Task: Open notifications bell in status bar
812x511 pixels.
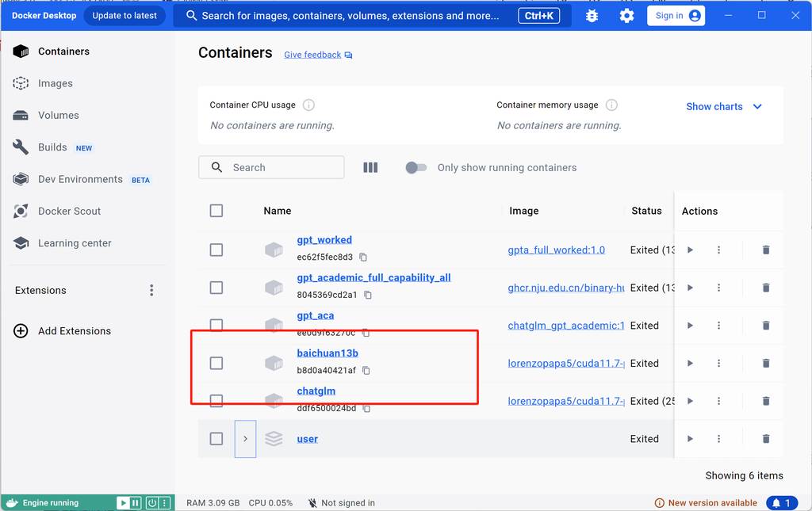Action: (x=781, y=502)
